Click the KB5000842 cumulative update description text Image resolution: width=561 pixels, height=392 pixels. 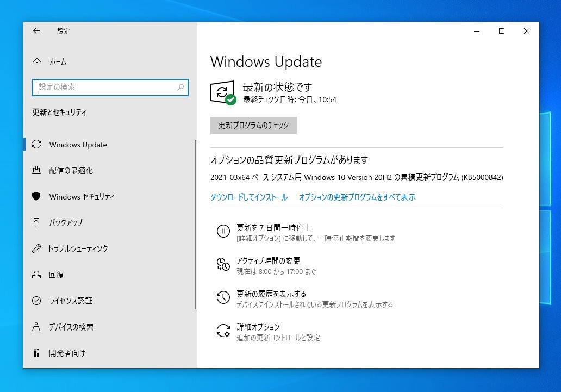pos(357,177)
